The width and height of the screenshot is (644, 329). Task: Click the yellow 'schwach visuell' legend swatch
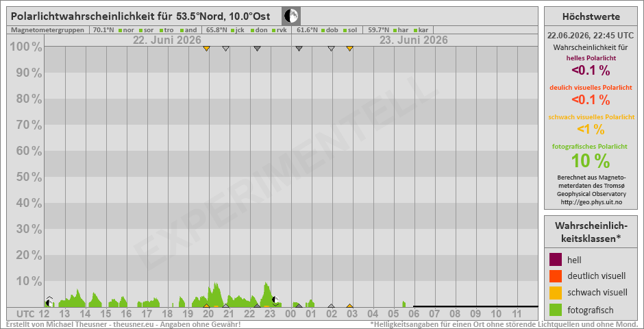click(x=556, y=293)
